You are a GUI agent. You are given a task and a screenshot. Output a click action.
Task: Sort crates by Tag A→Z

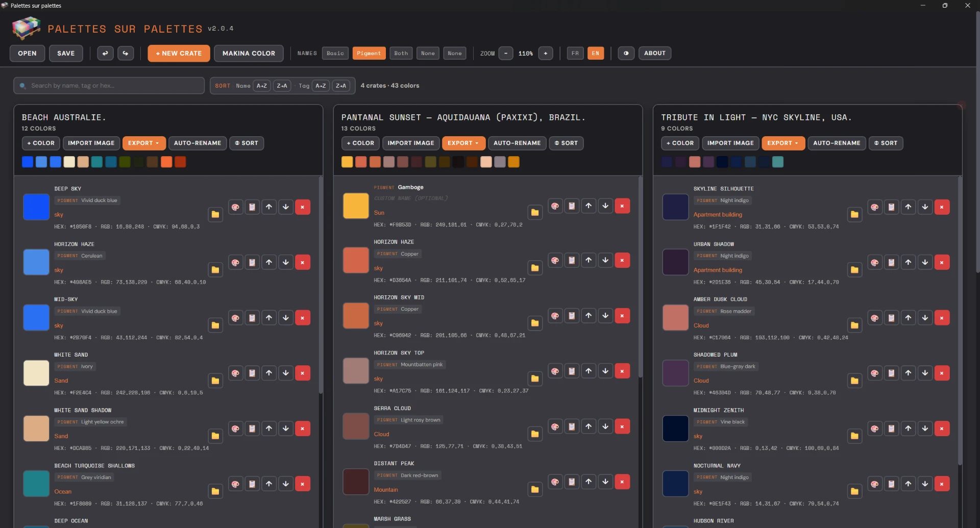pos(321,86)
